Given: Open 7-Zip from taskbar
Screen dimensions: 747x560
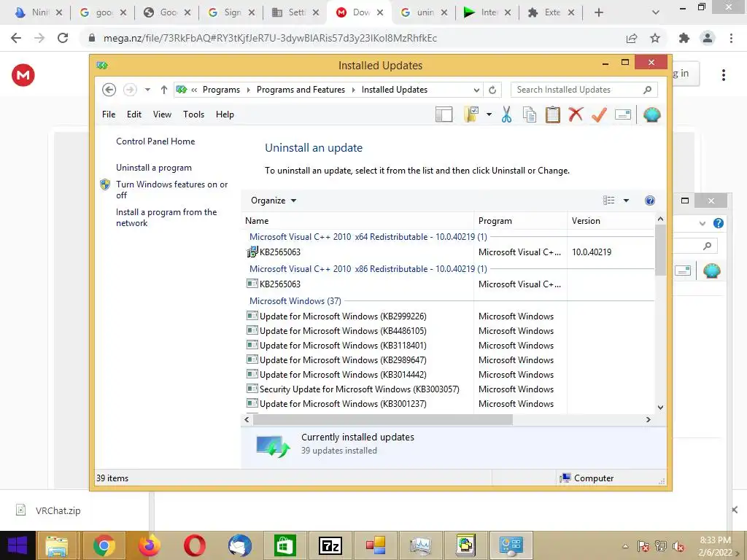Looking at the screenshot, I should [x=330, y=545].
